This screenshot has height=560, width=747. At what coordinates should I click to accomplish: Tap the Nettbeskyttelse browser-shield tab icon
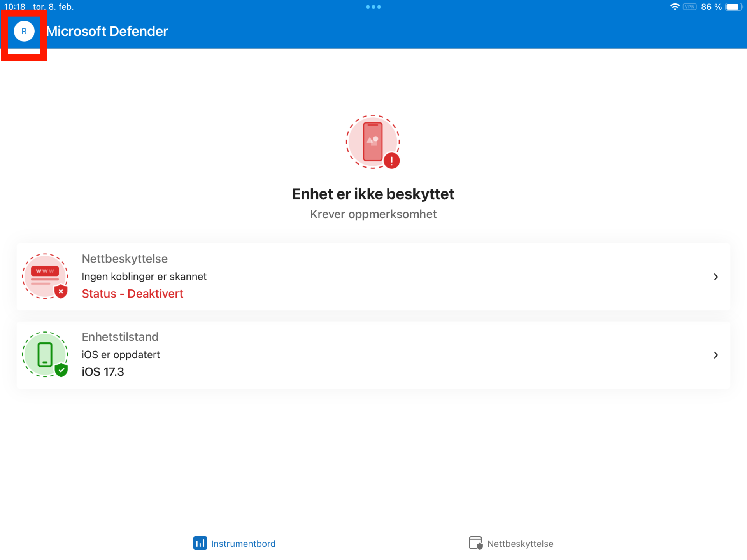point(475,543)
